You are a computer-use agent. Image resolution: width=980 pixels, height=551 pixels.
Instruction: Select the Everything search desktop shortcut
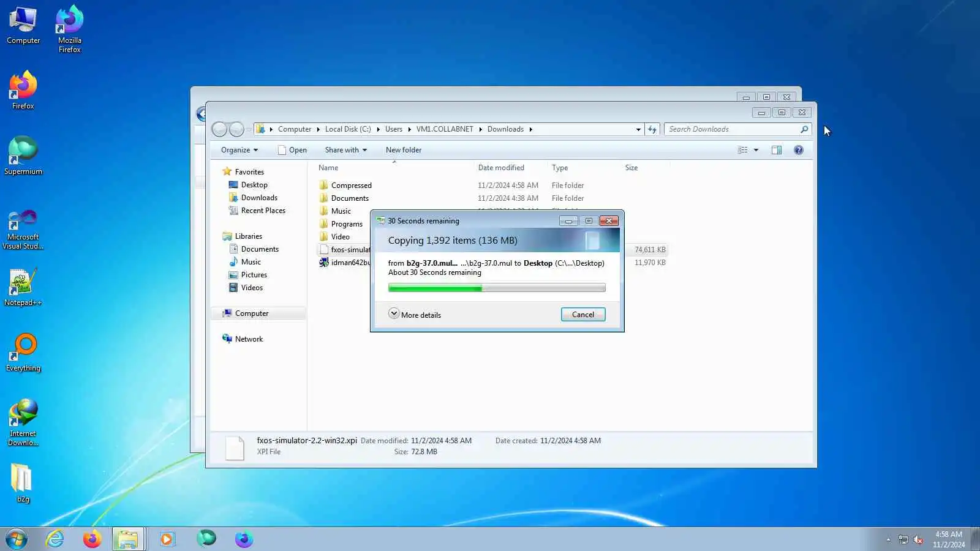pos(23,353)
